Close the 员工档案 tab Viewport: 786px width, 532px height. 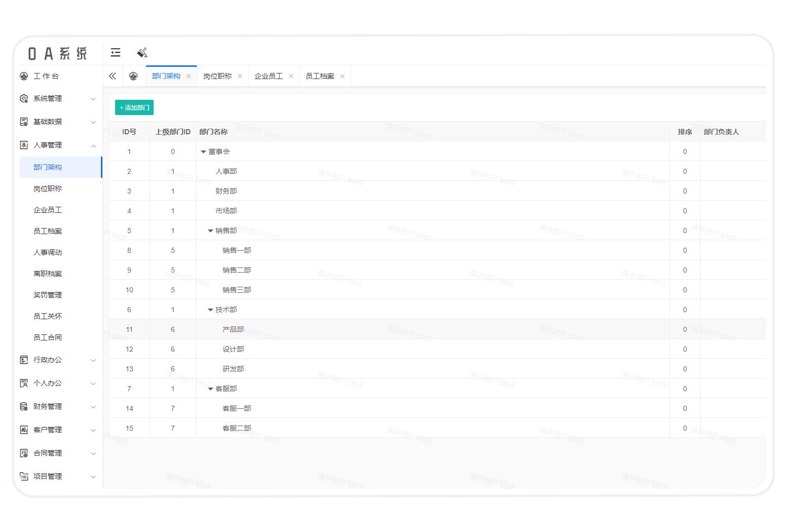(342, 77)
